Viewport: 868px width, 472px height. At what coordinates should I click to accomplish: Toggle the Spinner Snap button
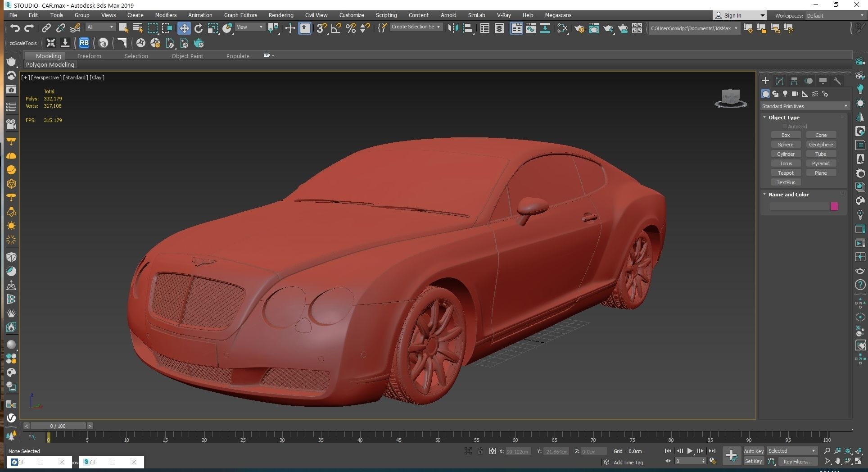click(365, 28)
